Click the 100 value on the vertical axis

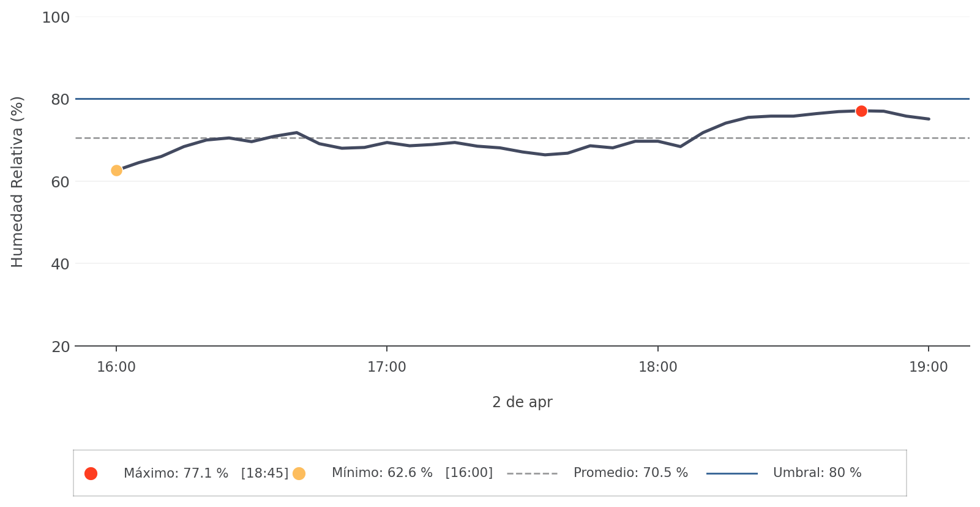click(x=56, y=18)
